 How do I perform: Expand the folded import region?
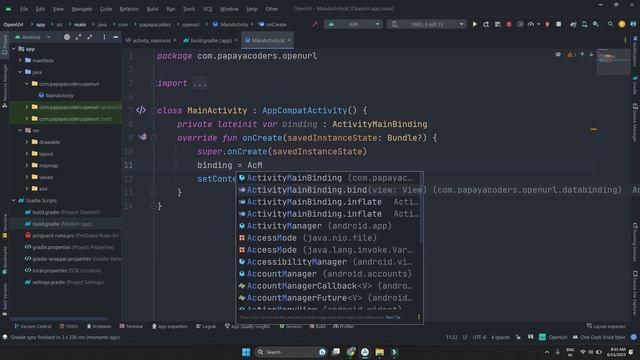point(153,83)
